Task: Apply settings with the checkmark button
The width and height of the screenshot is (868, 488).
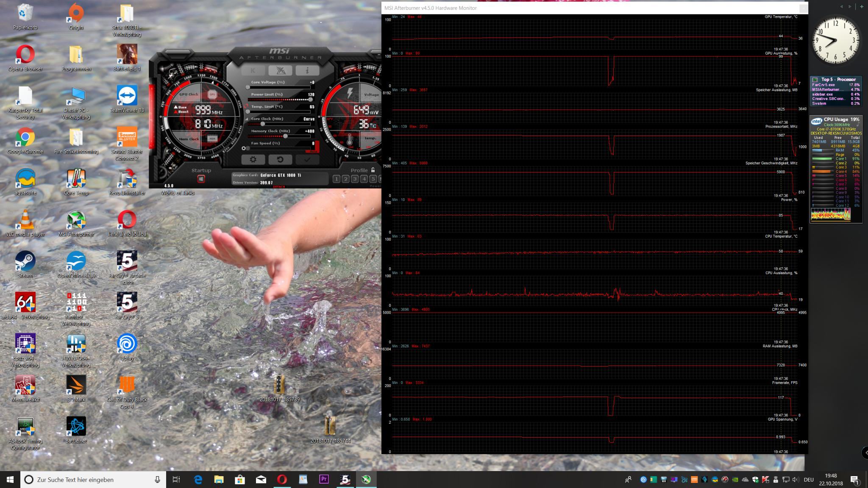Action: coord(307,160)
